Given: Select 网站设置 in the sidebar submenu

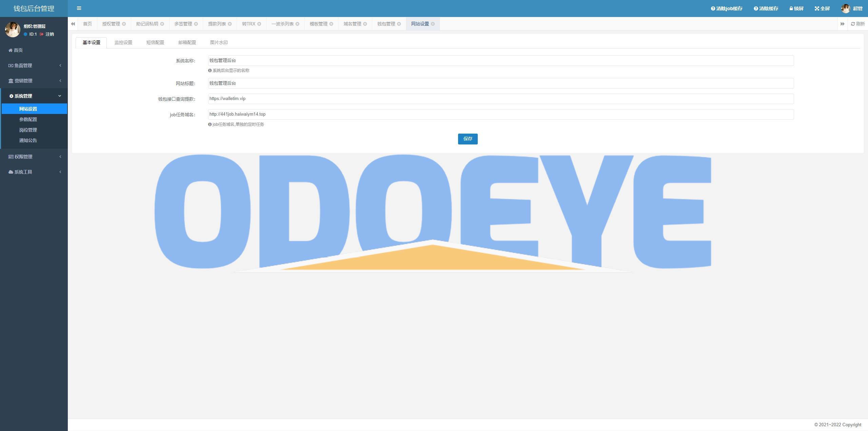Looking at the screenshot, I should coord(34,109).
